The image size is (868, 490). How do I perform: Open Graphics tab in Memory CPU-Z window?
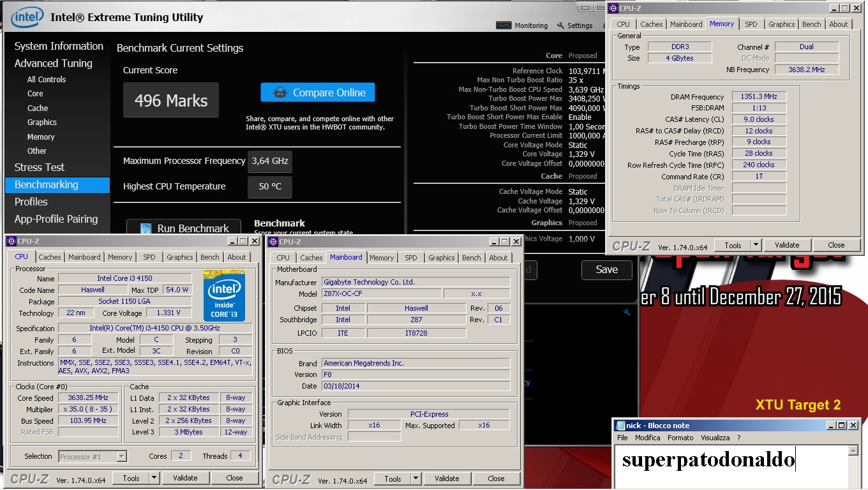coord(782,24)
